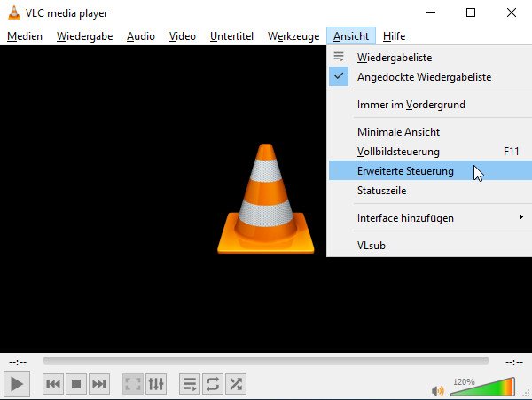Click VLC cone icon in title bar
This screenshot has height=400, width=532.
pos(14,13)
